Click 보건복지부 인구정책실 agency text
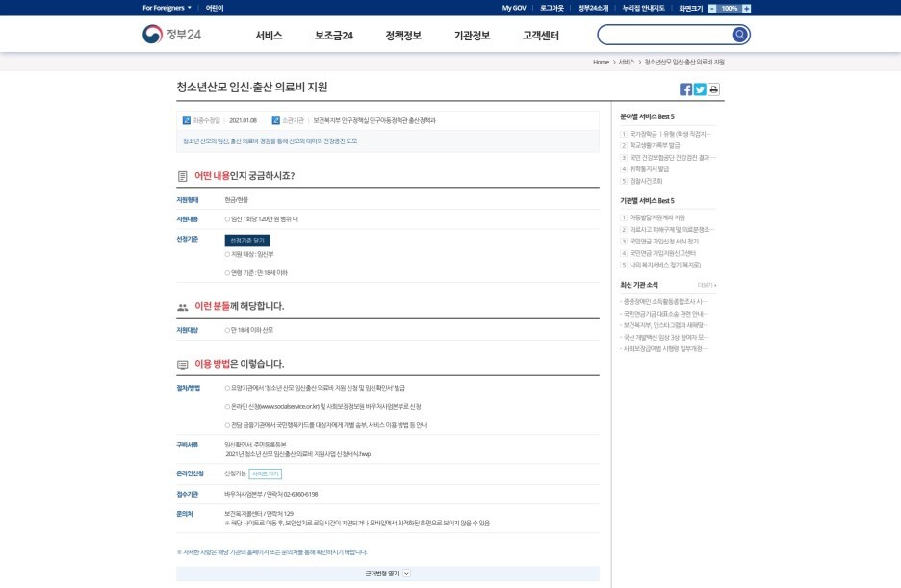Screen dimensions: 901x588 pyautogui.click(x=374, y=120)
